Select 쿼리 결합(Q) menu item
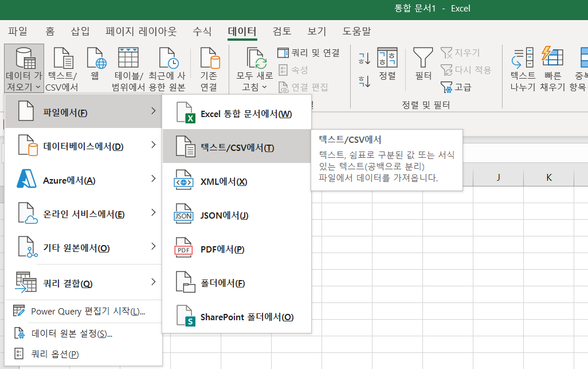The width and height of the screenshot is (588, 369). pos(84,282)
